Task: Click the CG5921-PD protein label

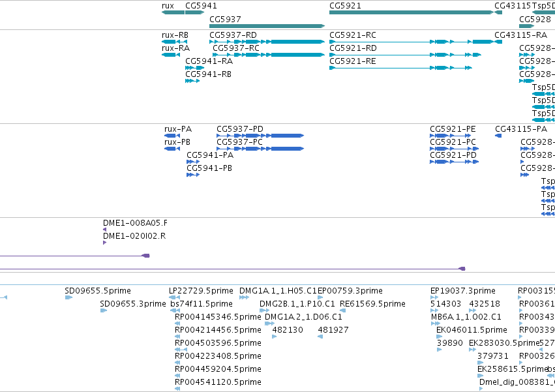Action: (x=453, y=155)
